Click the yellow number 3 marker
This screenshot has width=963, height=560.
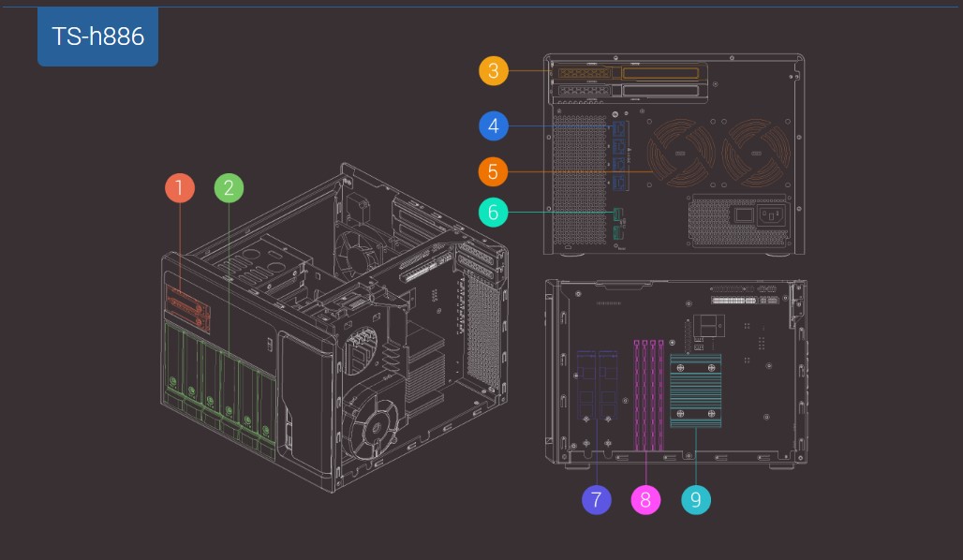[494, 71]
